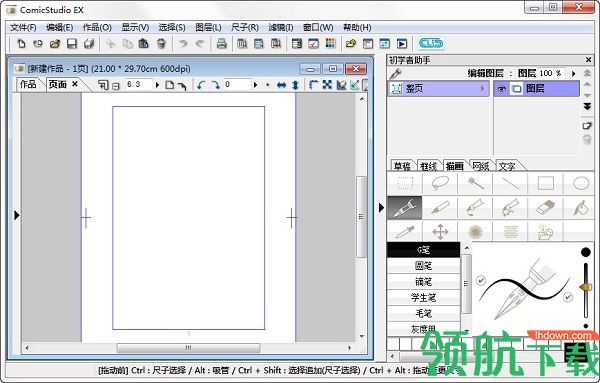
Task: Click the large black dot above size slider
Action: point(585,252)
